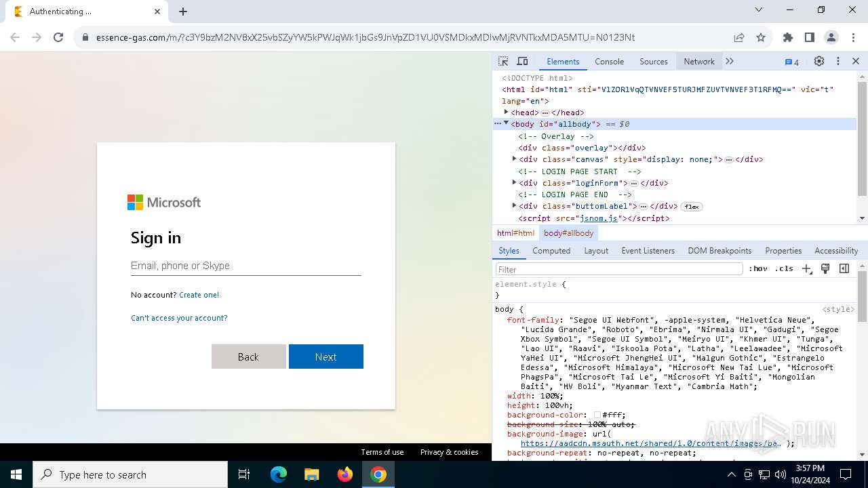Click the address bar URL
Viewport: 868px width, 488px height.
pyautogui.click(x=366, y=37)
